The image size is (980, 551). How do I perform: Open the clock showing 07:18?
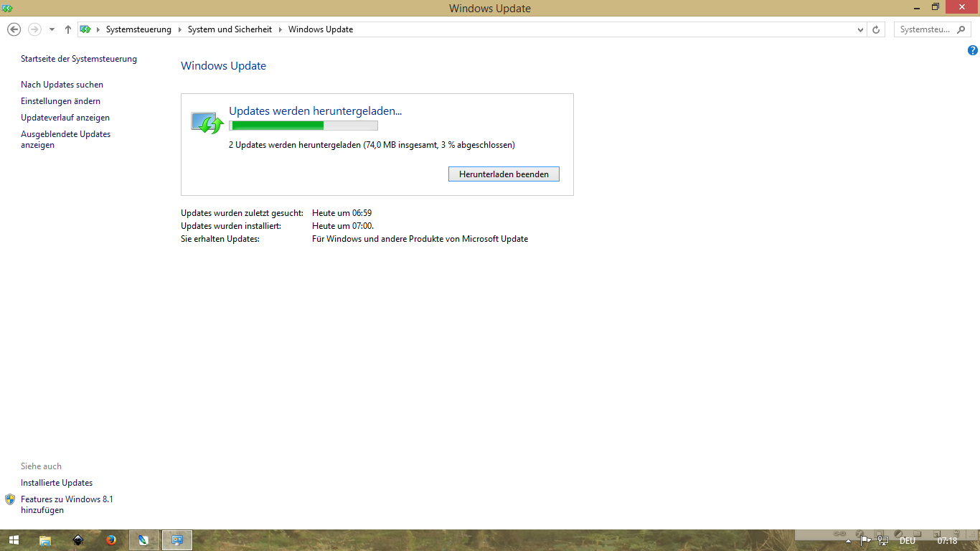(x=947, y=541)
